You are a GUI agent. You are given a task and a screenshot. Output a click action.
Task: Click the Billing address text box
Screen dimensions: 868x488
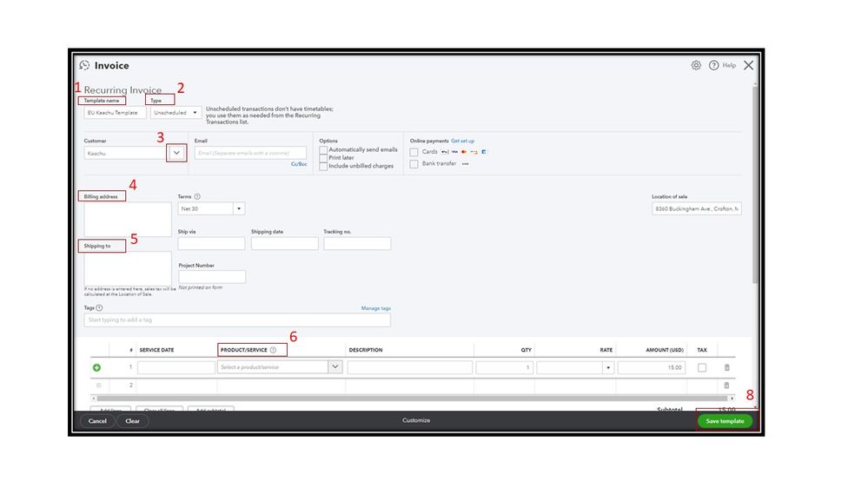tap(128, 219)
